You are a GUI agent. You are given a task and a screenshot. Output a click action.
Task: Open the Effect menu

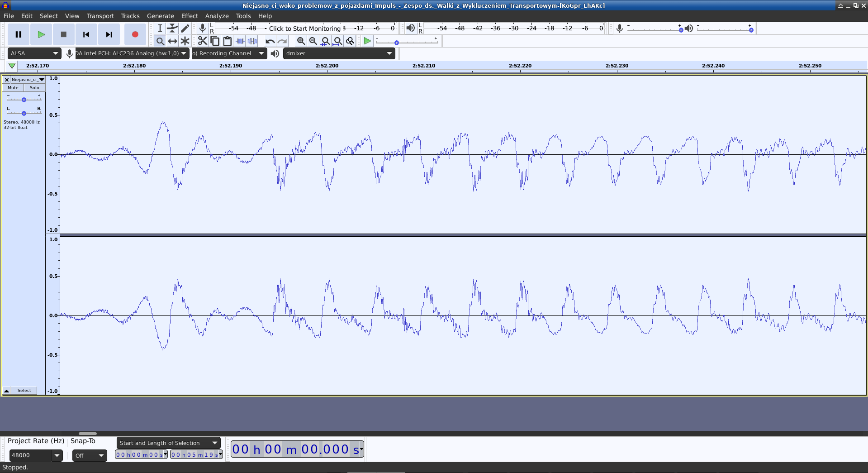click(190, 16)
